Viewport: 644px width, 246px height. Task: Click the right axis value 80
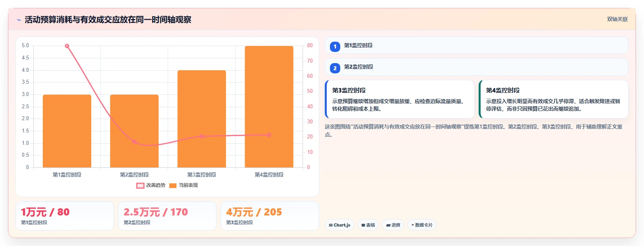310,46
